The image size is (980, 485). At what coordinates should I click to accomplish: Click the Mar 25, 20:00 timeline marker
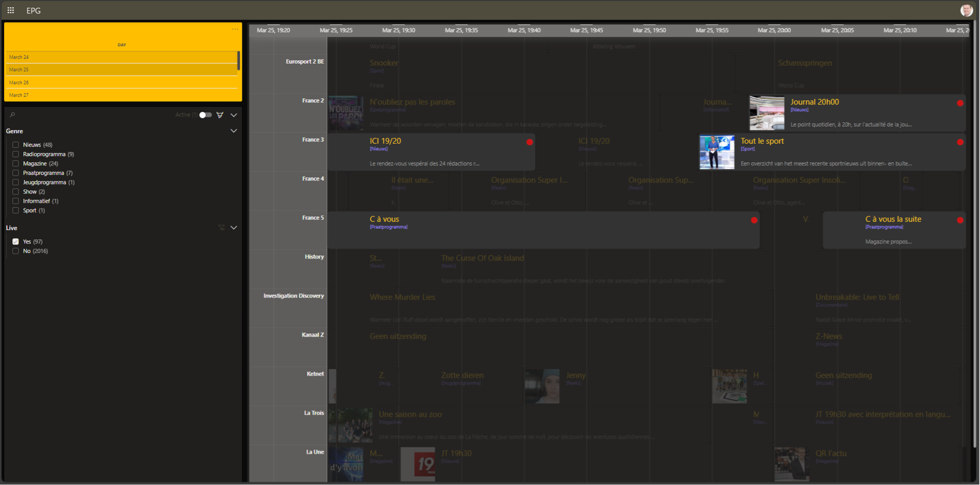coord(774,30)
